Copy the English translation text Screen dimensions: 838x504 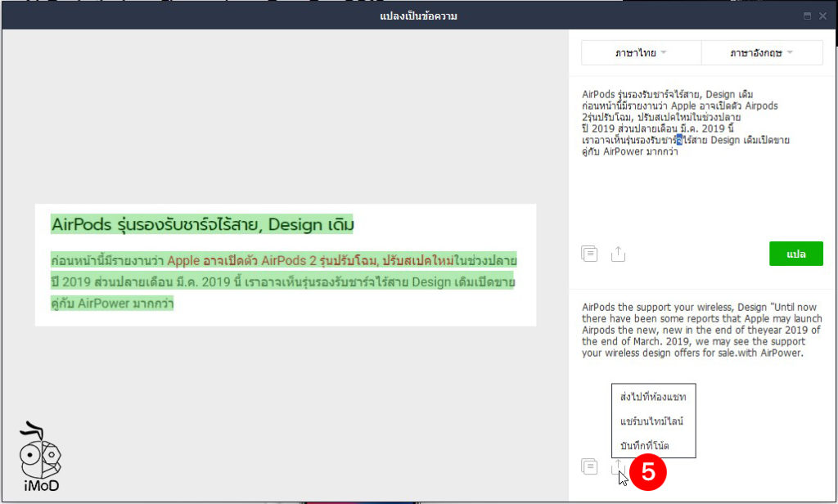588,466
